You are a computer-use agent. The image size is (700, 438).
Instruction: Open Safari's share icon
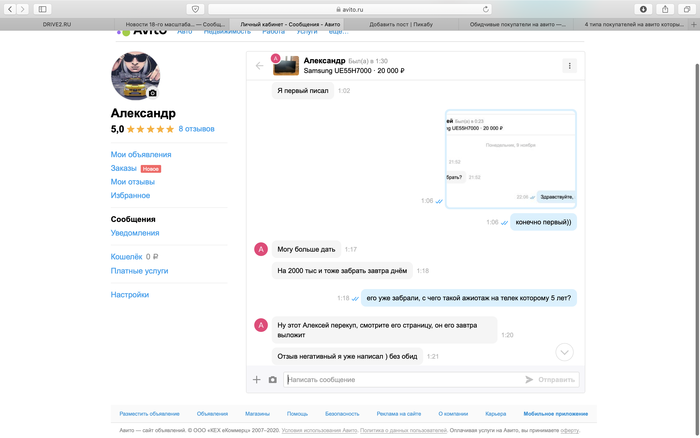(x=665, y=9)
